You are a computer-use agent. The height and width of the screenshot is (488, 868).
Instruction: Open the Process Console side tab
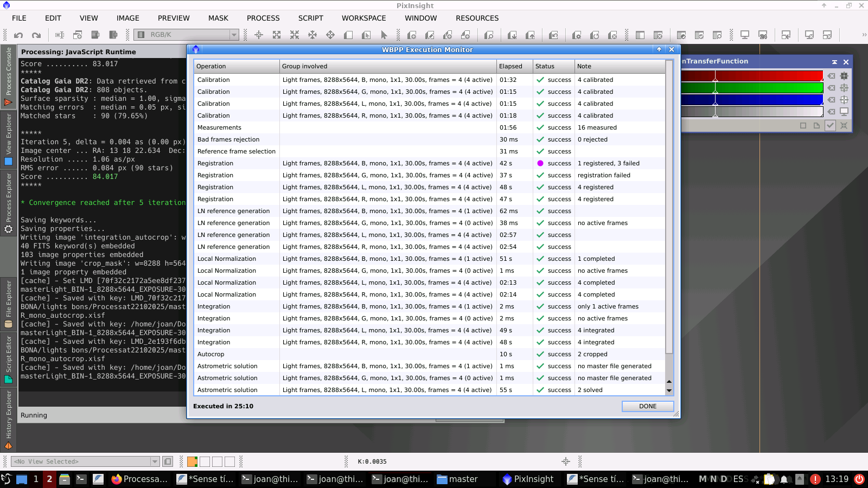(x=8, y=76)
